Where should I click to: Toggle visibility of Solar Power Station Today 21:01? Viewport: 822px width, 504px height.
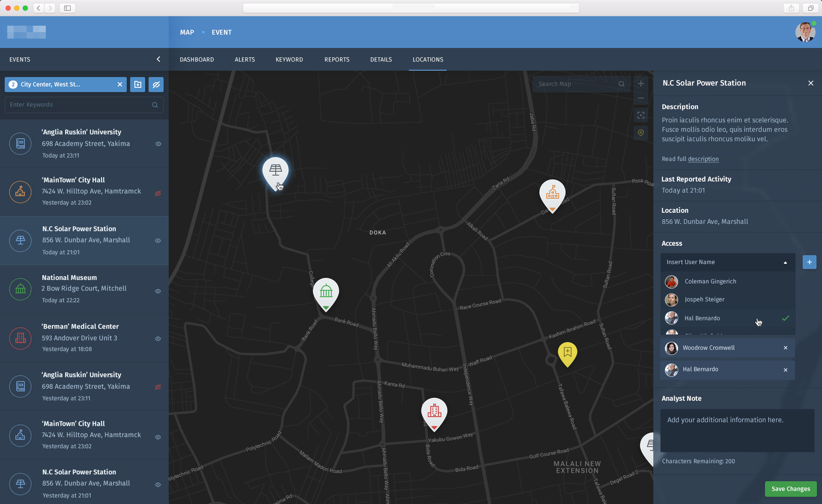[x=158, y=241]
